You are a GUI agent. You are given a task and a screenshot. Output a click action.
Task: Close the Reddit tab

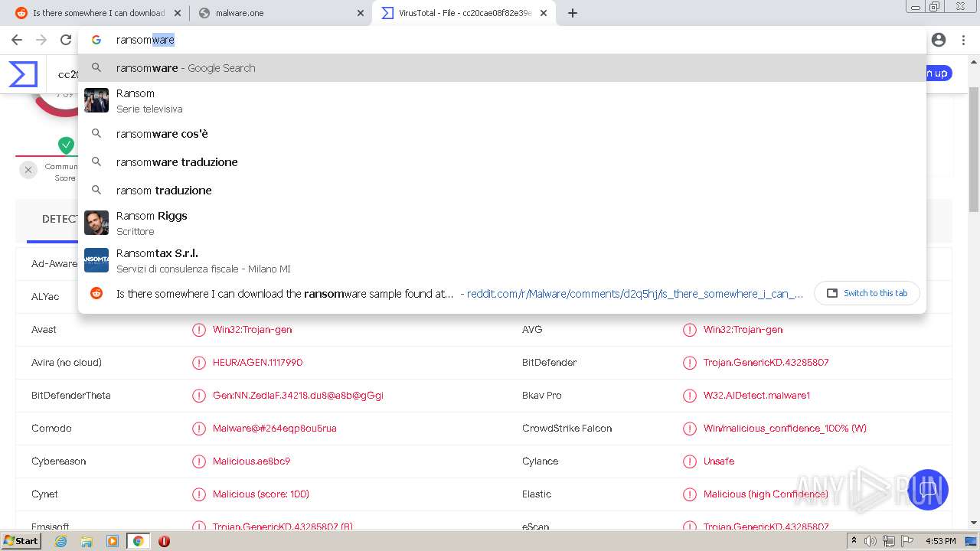click(178, 13)
